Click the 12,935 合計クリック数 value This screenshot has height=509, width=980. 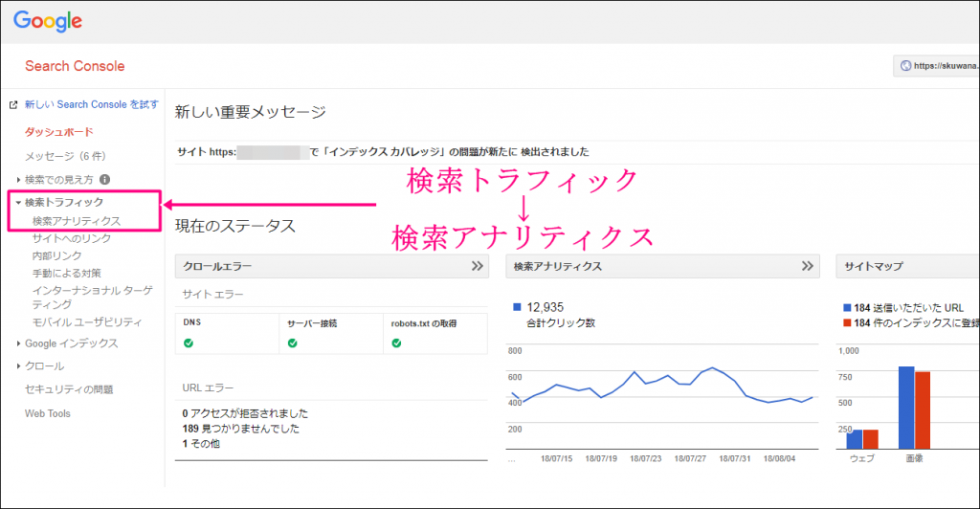point(545,307)
